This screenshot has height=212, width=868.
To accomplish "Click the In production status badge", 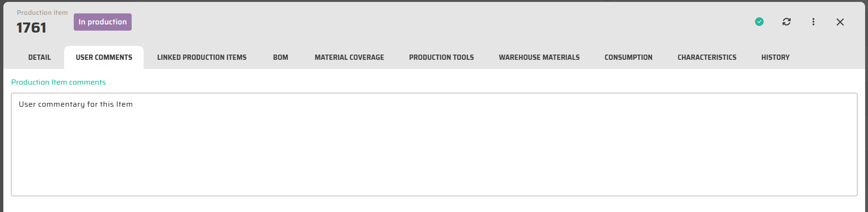I will pos(102,22).
